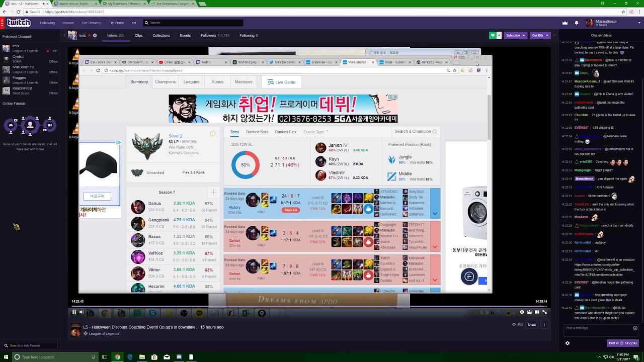Screen dimensions: 644x362
Task: Open the Get Bits dropdown
Action: (540, 36)
